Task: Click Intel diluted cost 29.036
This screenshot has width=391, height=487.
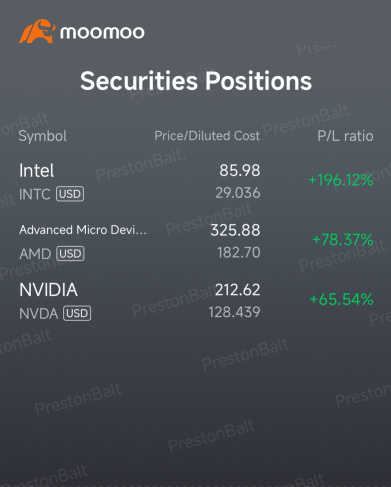Action: pos(238,193)
